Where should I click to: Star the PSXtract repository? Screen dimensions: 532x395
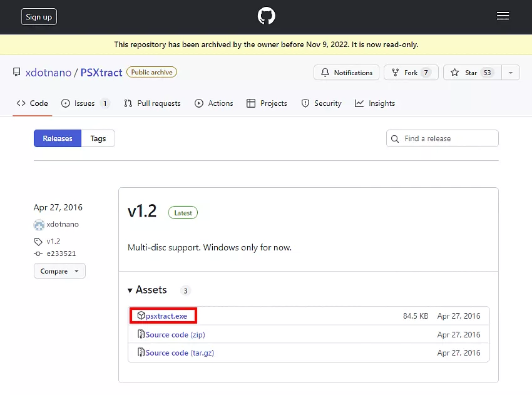(471, 73)
